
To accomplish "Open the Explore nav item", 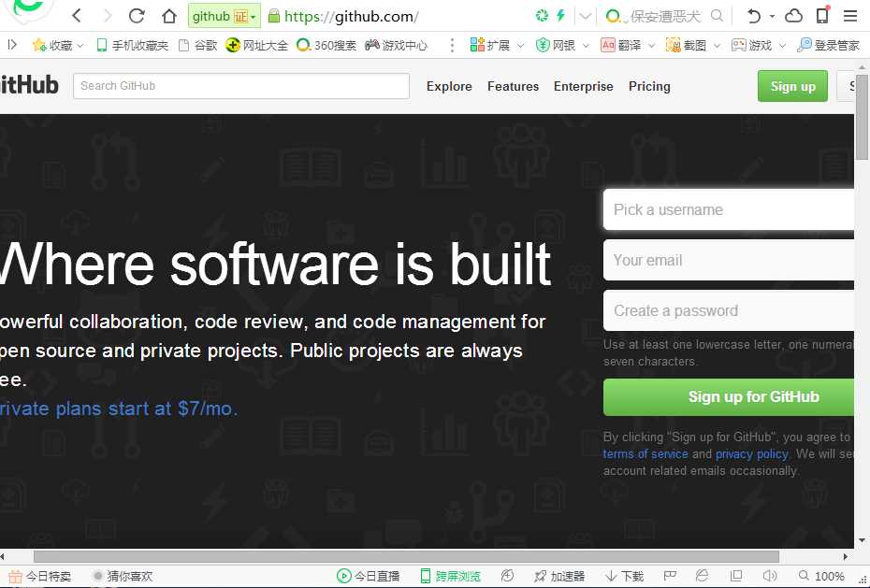I will [x=449, y=86].
